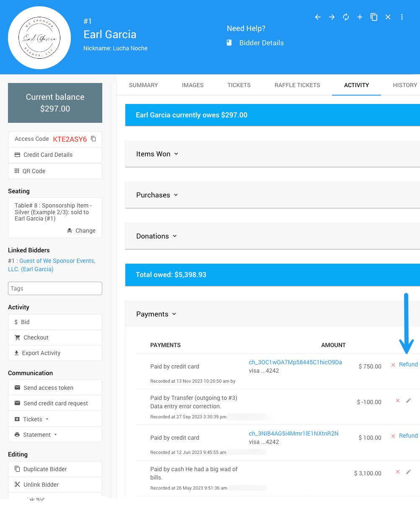Expand the Items Won section
420x511 pixels.
(x=157, y=154)
